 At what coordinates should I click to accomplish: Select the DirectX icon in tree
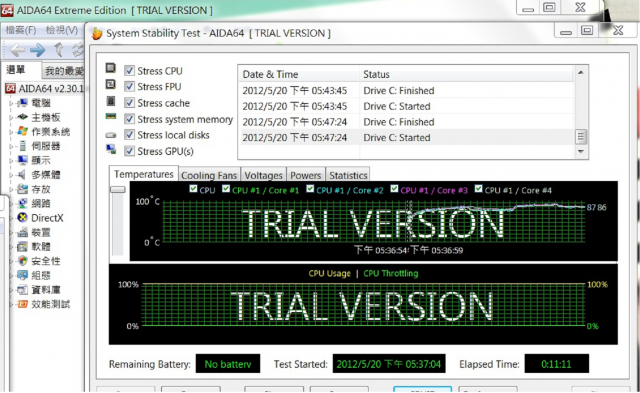tap(22, 218)
